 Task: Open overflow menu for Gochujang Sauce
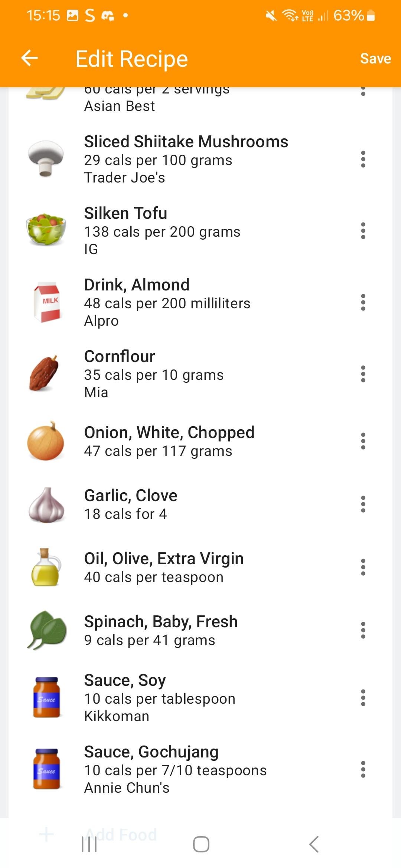click(363, 769)
